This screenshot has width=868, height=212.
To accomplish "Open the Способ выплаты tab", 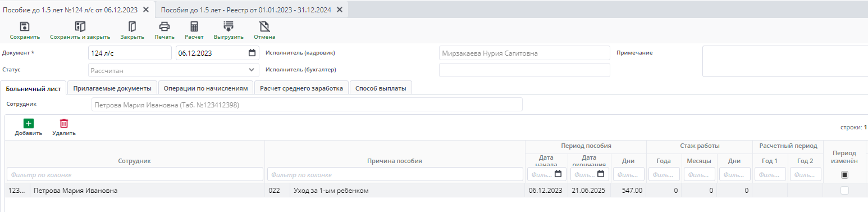I will click(381, 88).
